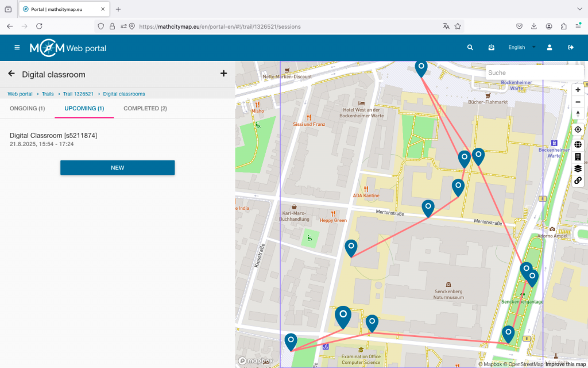Switch to the ONGOING (1) tab
Image resolution: width=588 pixels, height=368 pixels.
coord(27,109)
